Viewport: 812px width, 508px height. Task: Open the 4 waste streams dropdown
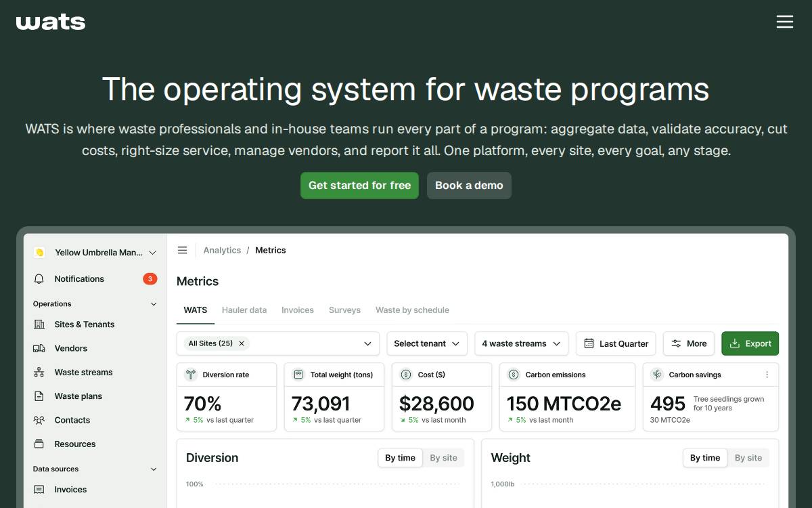click(x=521, y=343)
